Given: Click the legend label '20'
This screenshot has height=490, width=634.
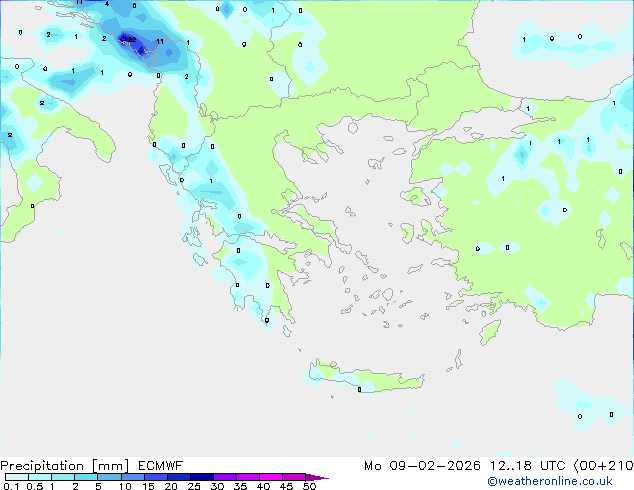Looking at the screenshot, I should (171, 486).
